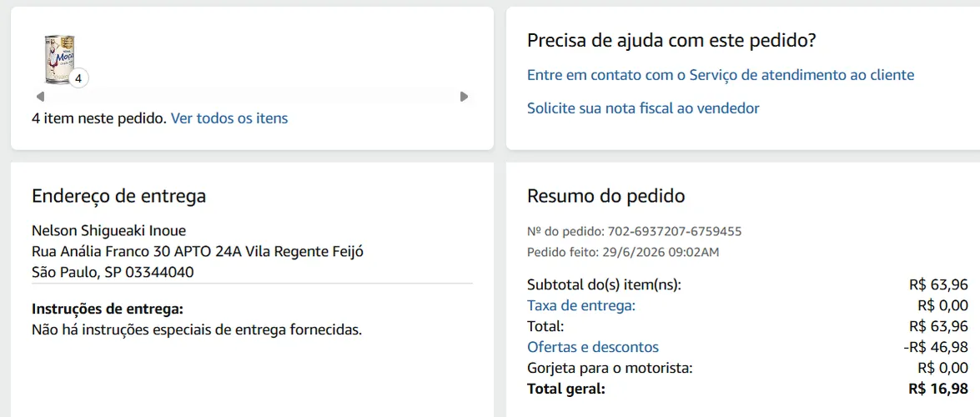980x417 pixels.
Task: Click the quantity badge showing 4
Action: (78, 78)
